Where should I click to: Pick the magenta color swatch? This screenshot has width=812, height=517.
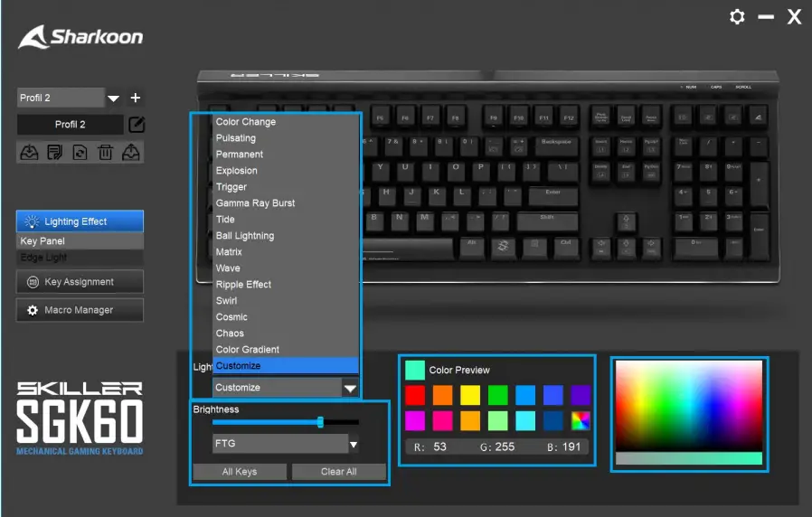[x=415, y=421]
